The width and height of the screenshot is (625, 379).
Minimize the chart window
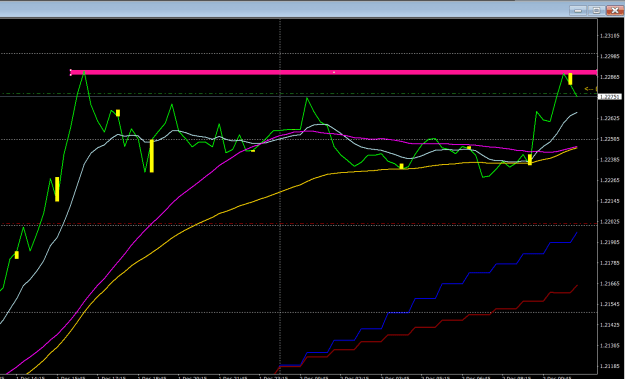pos(578,11)
